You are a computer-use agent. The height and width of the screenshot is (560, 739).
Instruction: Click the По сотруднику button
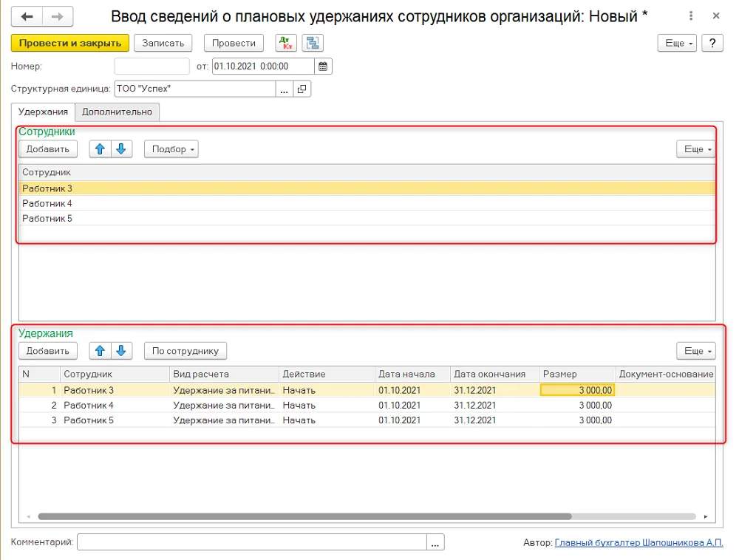point(185,351)
